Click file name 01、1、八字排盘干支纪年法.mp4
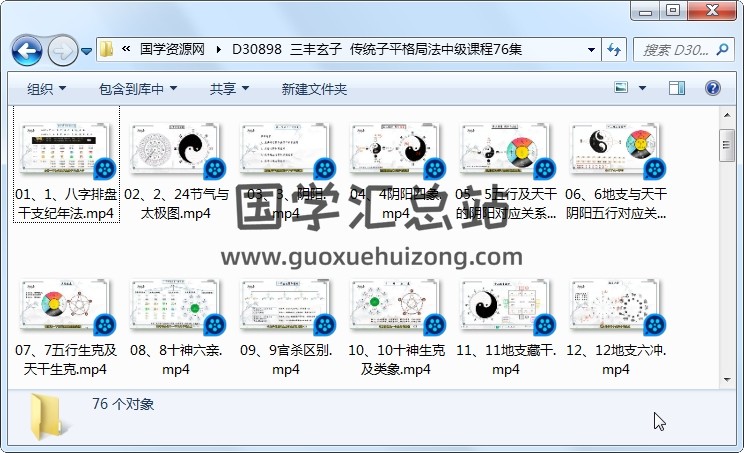This screenshot has height=453, width=744. click(66, 203)
